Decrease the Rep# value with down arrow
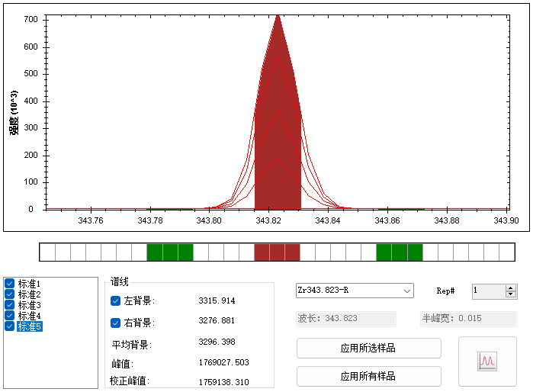The width and height of the screenshot is (533, 392). tap(511, 294)
